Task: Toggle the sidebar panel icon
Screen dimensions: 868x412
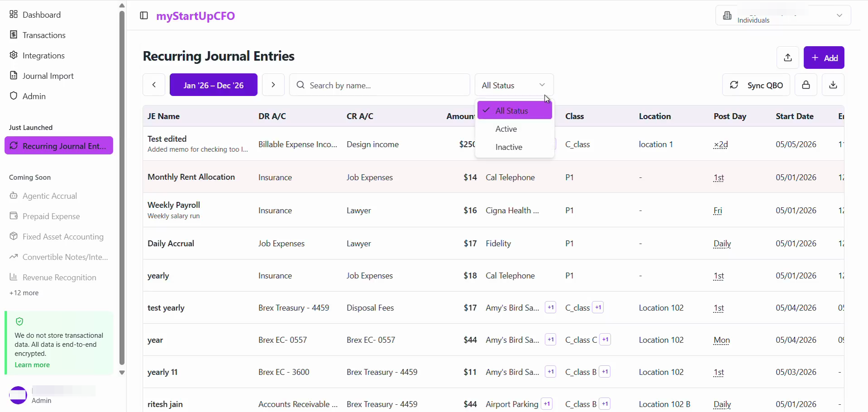Action: [x=144, y=16]
